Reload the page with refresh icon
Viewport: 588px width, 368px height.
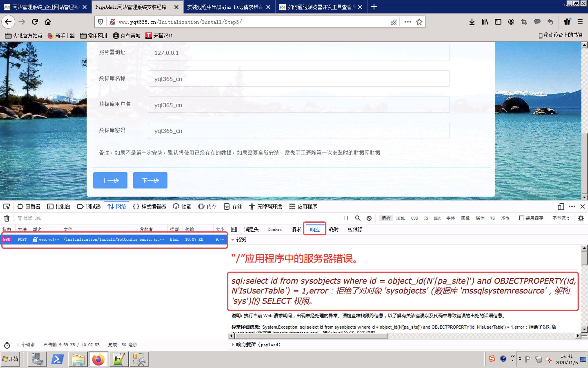(35, 22)
